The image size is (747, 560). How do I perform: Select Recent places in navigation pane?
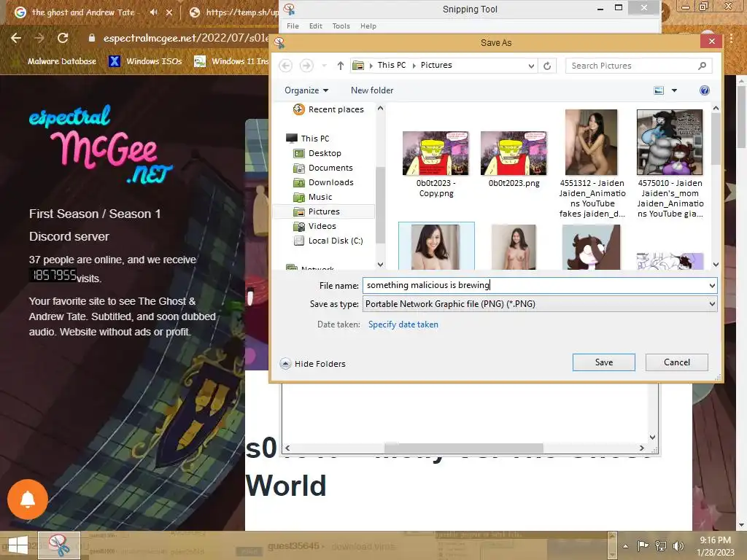(x=329, y=109)
